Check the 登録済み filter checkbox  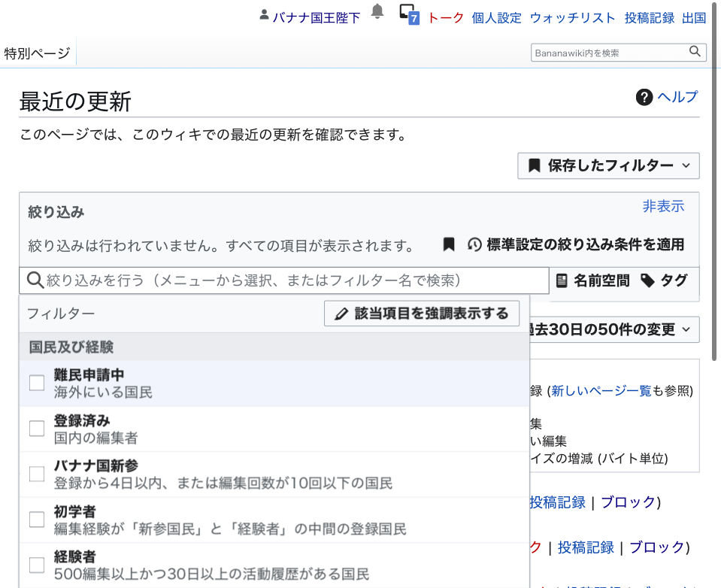37,428
